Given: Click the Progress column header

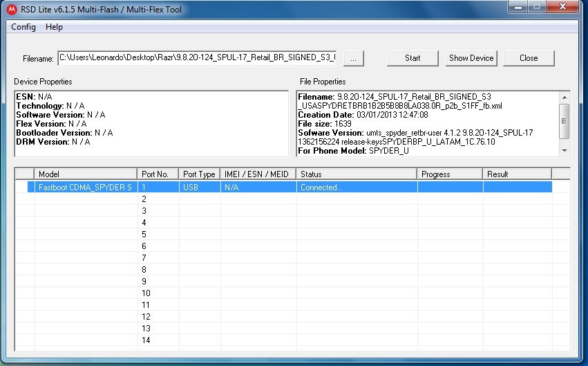Looking at the screenshot, I should [450, 174].
